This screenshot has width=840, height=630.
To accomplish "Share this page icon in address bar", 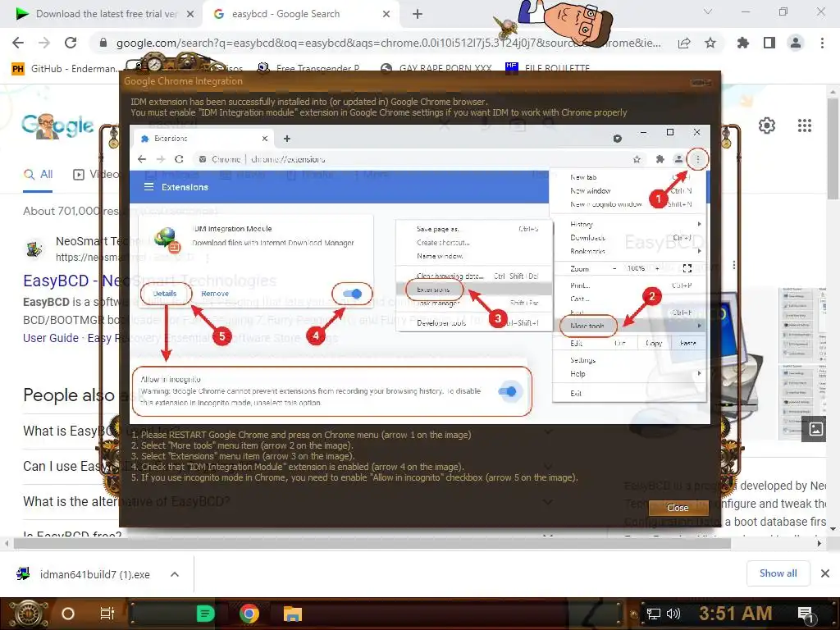I will 684,43.
